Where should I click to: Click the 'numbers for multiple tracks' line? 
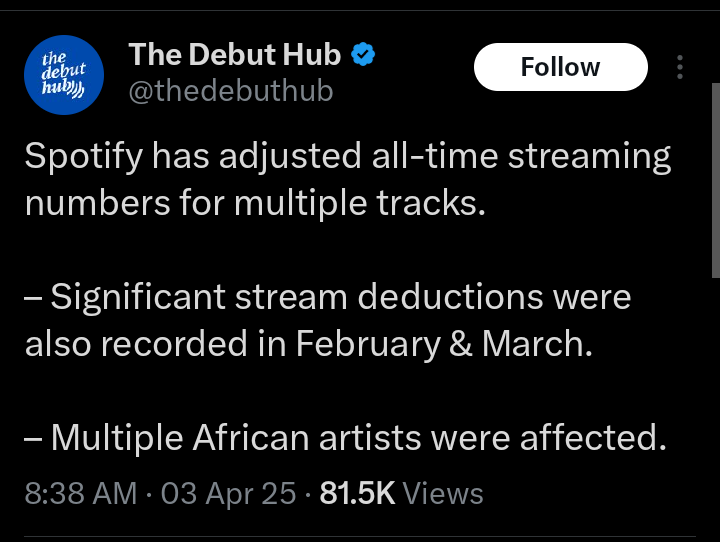[x=254, y=203]
